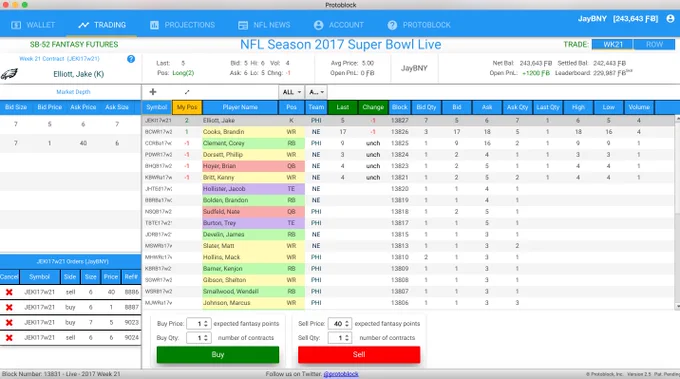Select the Slater, Matt row
Screen dimensions: 680x379
coord(408,246)
